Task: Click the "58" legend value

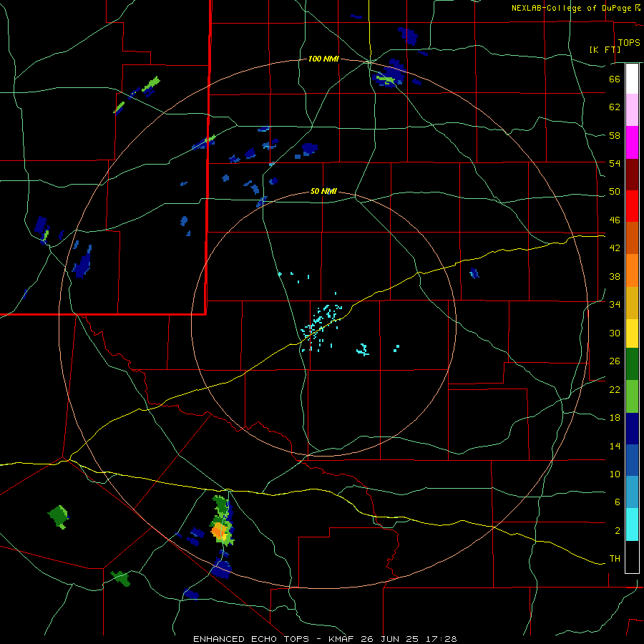Action: coord(615,135)
